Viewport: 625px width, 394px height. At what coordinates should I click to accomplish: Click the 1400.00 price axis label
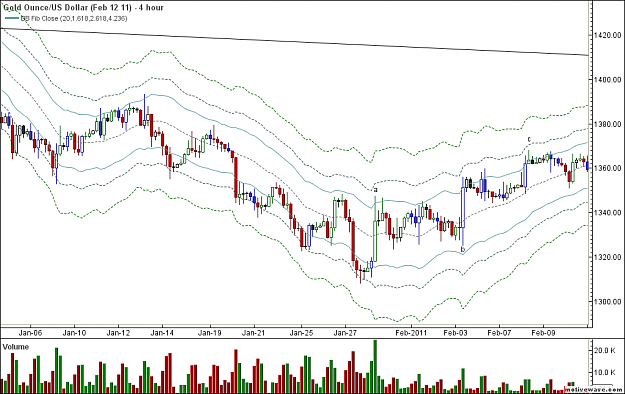click(607, 80)
